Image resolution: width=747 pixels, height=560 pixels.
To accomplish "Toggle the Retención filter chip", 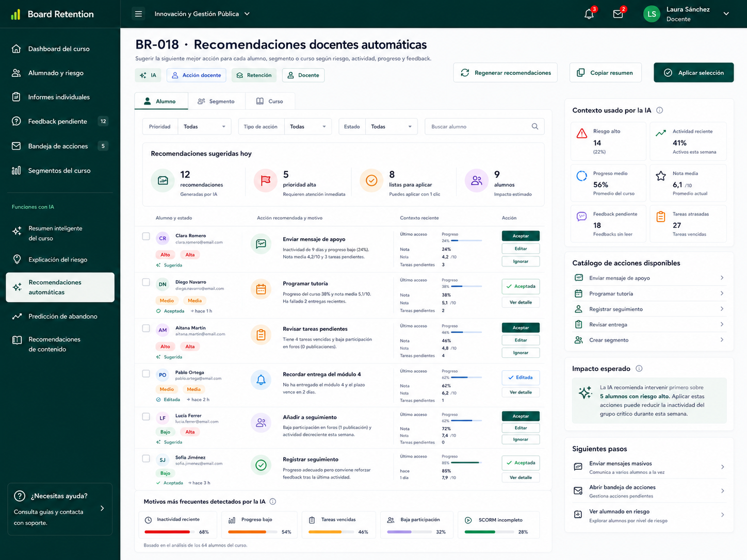I will (254, 75).
